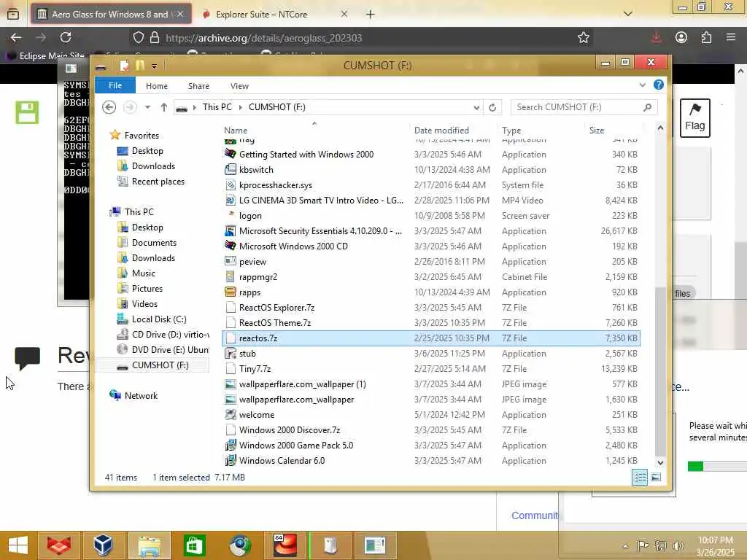Open Quick Access Toolbar customize dropdown
Screen dimensions: 747x560
coord(154,66)
